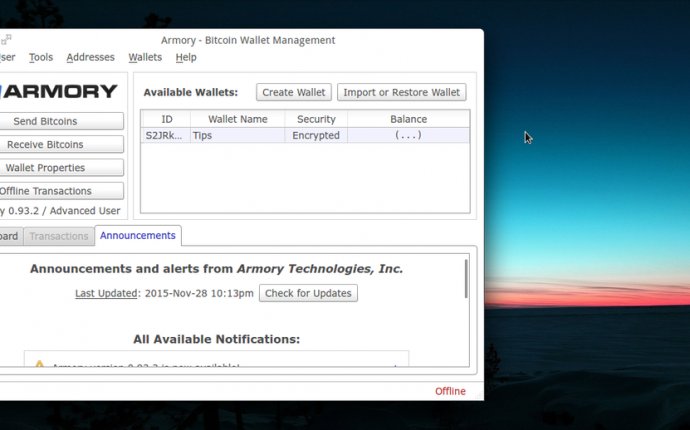690x430 pixels.
Task: Click the Security column header
Action: [316, 119]
